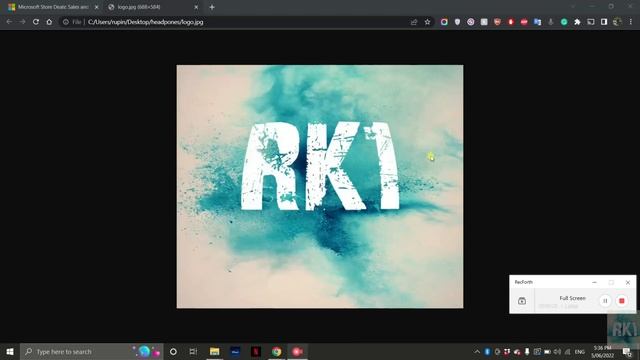This screenshot has width=640, height=360.
Task: Open the Extensions puzzle piece menu
Action: (x=577, y=22)
